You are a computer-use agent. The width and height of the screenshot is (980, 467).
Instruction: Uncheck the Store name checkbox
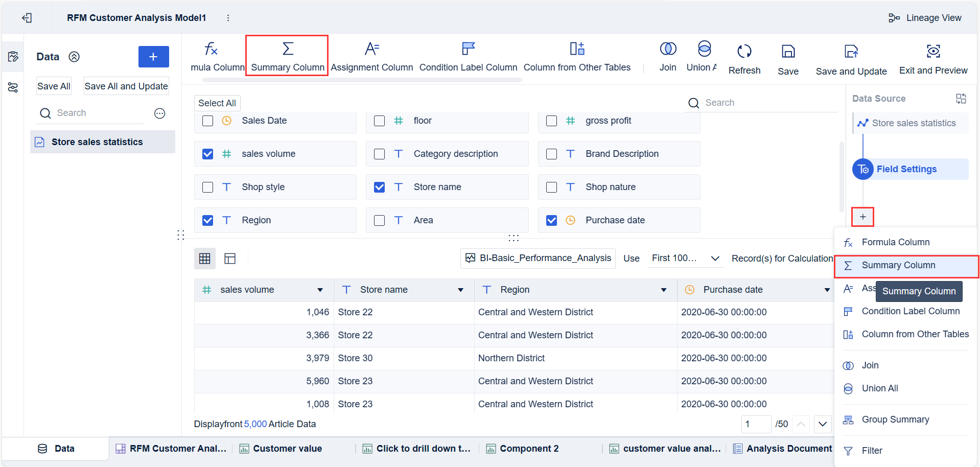click(x=379, y=188)
